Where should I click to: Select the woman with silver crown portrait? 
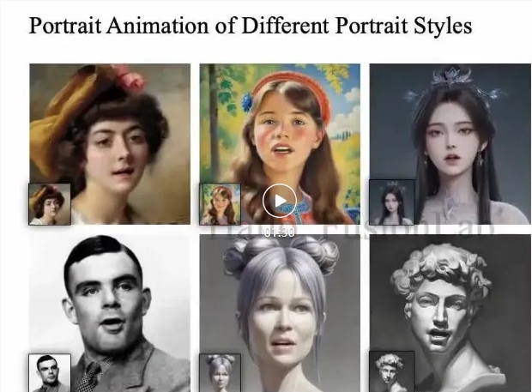click(x=450, y=144)
